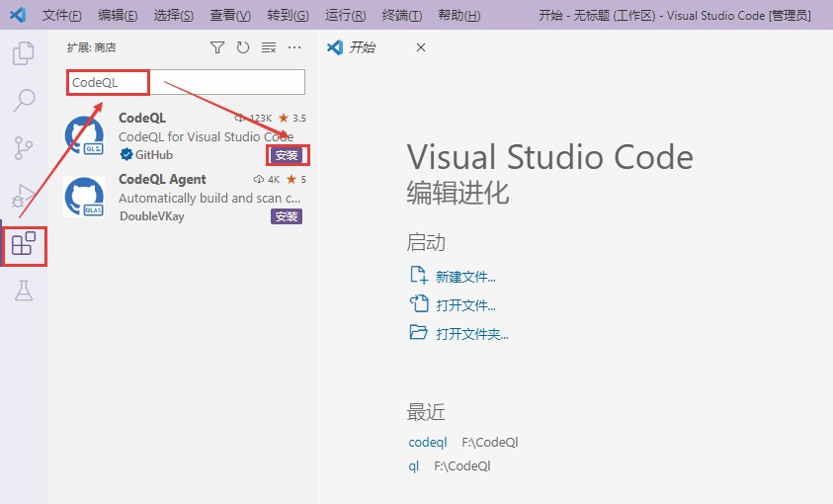
Task: Close the 开始 tab
Action: (x=421, y=47)
